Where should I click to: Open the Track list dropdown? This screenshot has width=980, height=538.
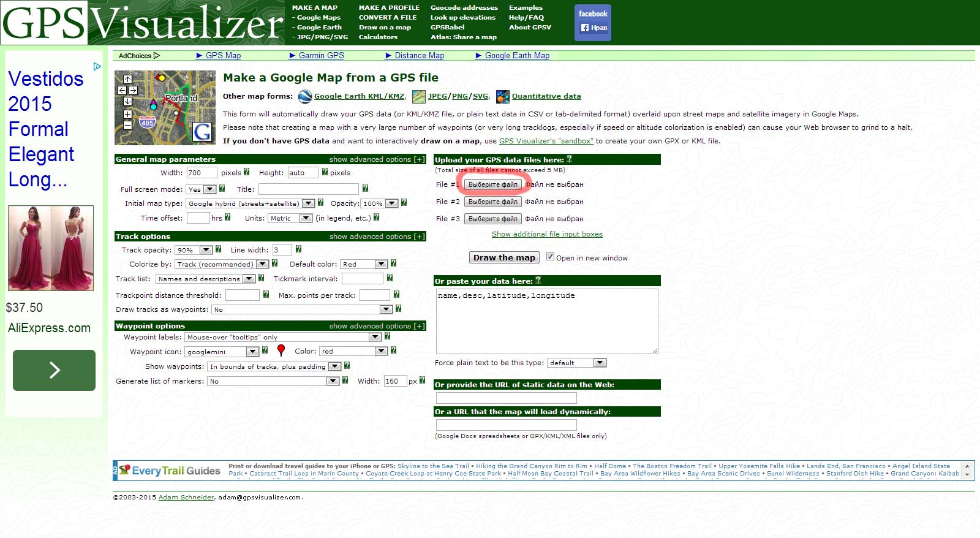coord(205,279)
